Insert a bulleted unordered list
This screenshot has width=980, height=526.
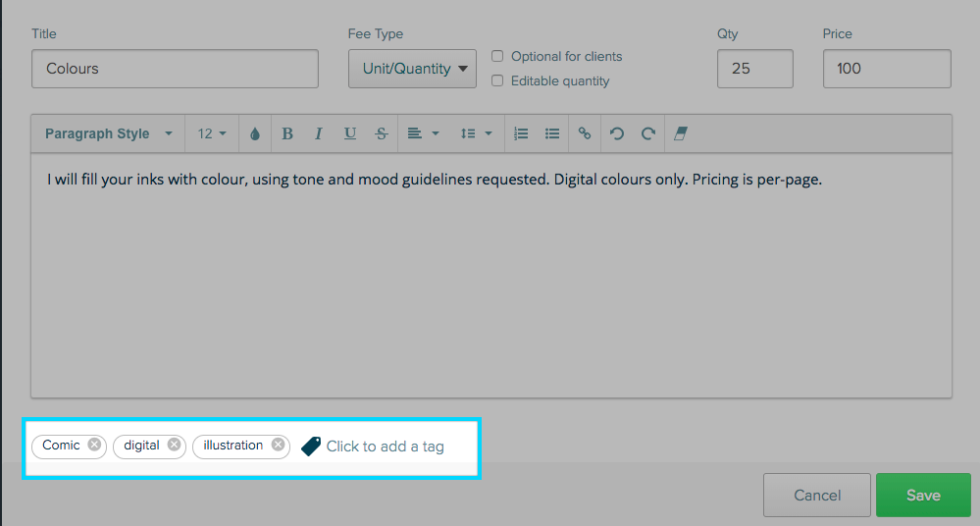tap(552, 133)
